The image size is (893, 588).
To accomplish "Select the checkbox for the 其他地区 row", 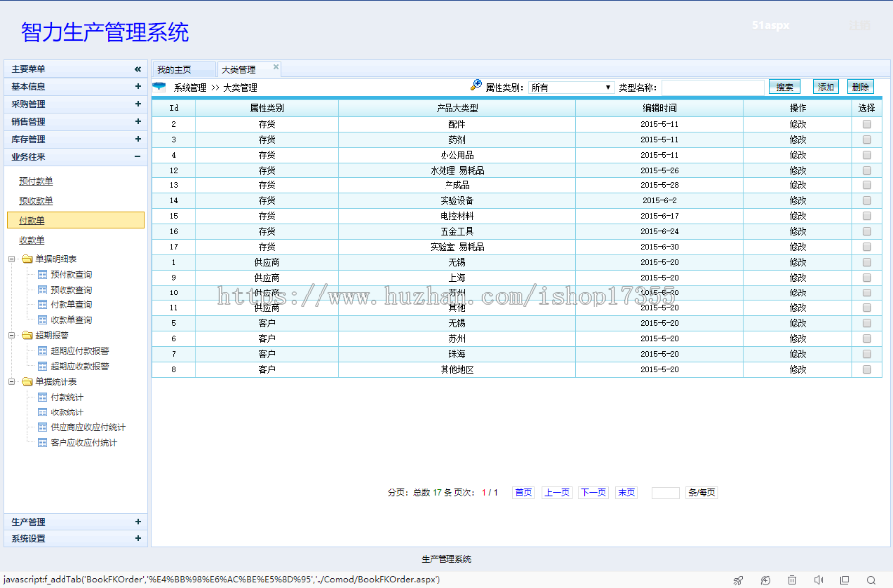I will pyautogui.click(x=866, y=369).
